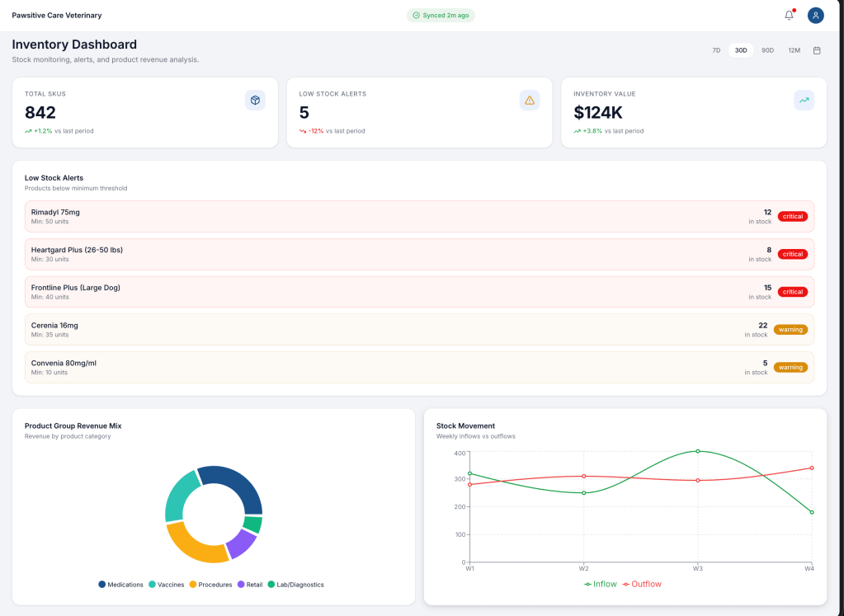Click the user profile avatar icon
The width and height of the screenshot is (844, 616).
(815, 15)
